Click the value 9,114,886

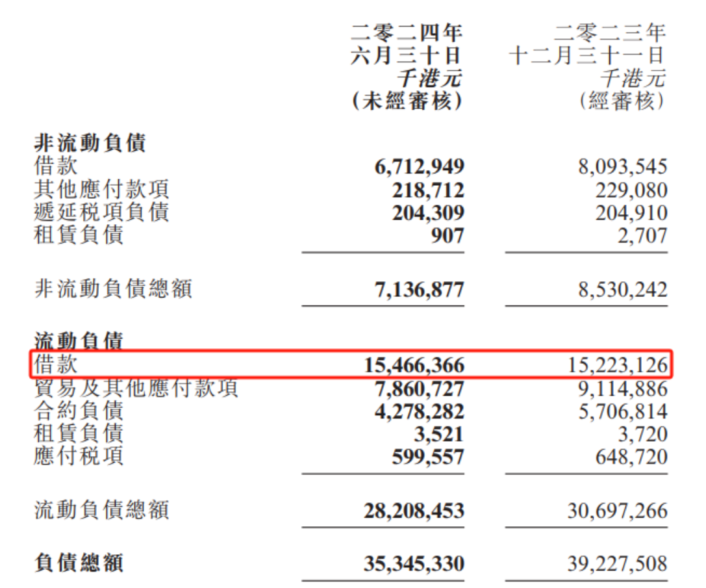click(623, 389)
